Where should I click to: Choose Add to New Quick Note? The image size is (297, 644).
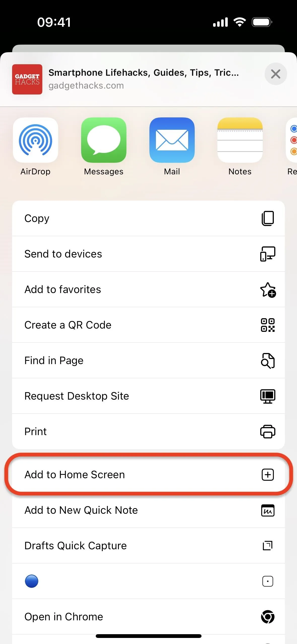(148, 510)
